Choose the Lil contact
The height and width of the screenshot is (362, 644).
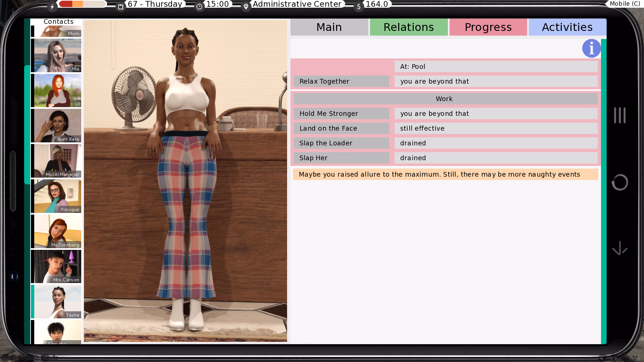pos(56,91)
